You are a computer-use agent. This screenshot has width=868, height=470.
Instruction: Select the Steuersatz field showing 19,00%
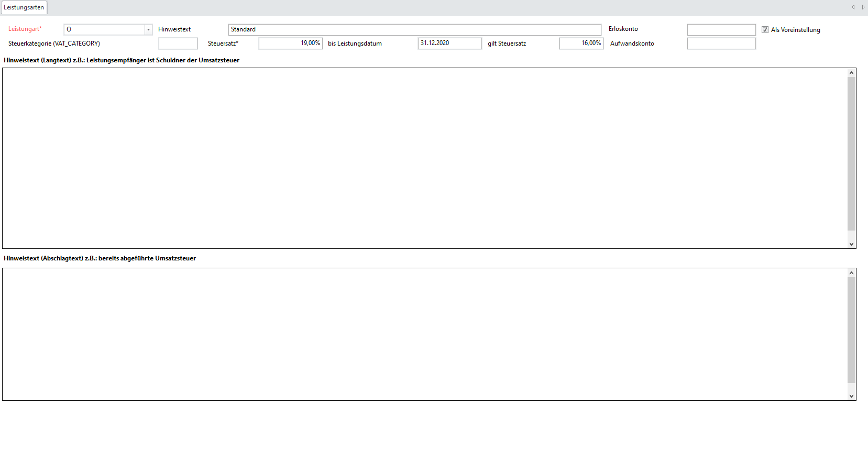290,43
